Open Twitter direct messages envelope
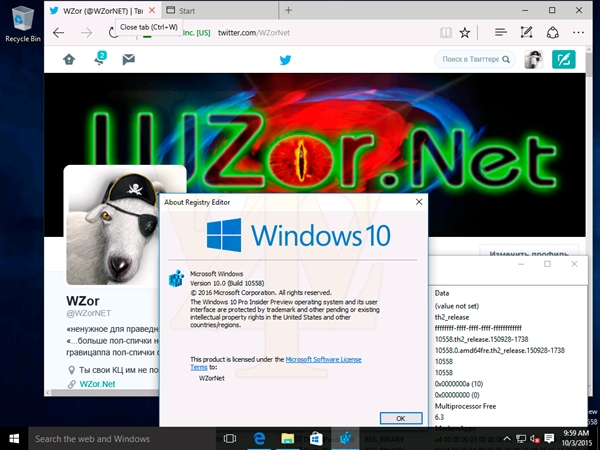600x450 pixels. click(128, 60)
